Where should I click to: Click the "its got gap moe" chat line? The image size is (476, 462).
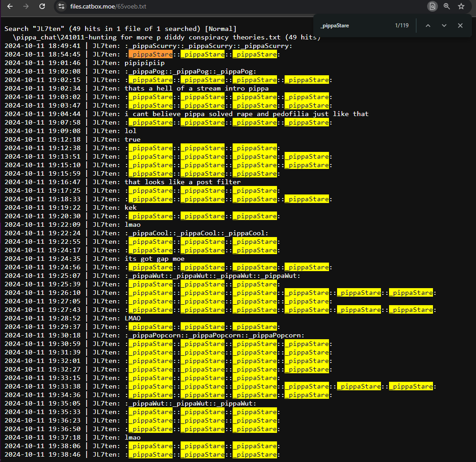pos(155,259)
